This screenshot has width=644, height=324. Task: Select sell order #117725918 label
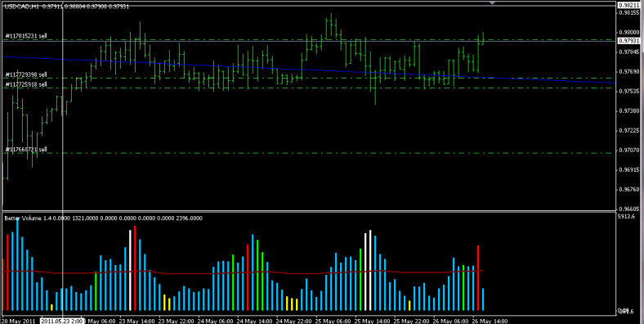point(26,84)
